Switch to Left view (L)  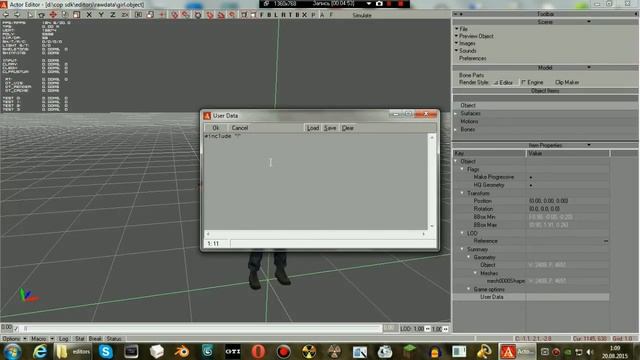[x=276, y=15]
